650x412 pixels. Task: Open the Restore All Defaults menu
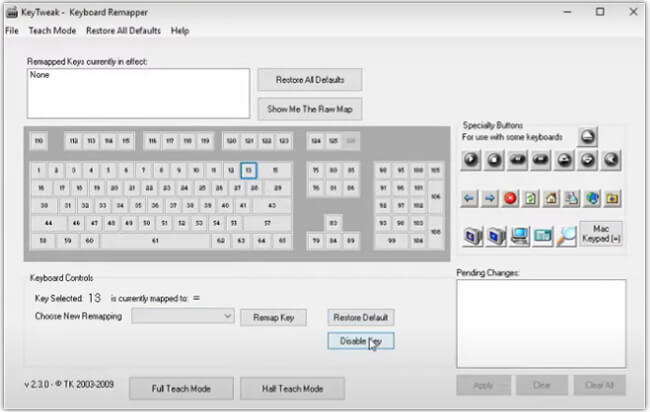point(123,31)
